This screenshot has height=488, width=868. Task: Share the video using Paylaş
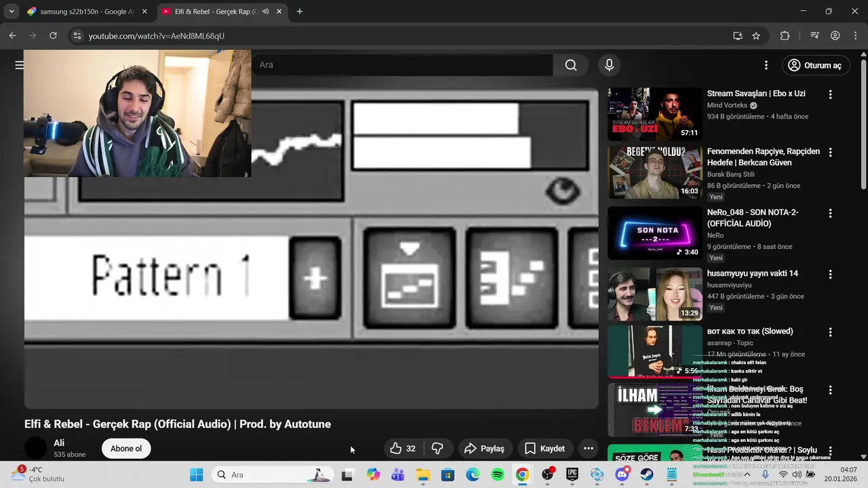click(484, 449)
